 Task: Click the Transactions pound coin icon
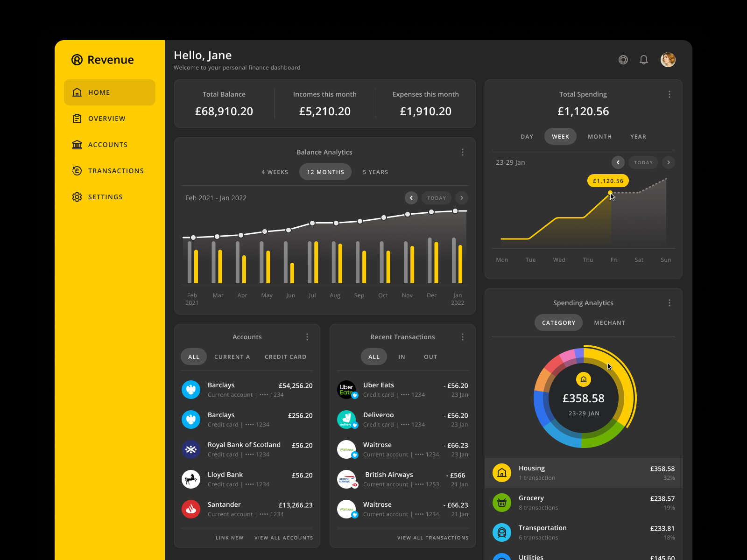[x=77, y=171]
